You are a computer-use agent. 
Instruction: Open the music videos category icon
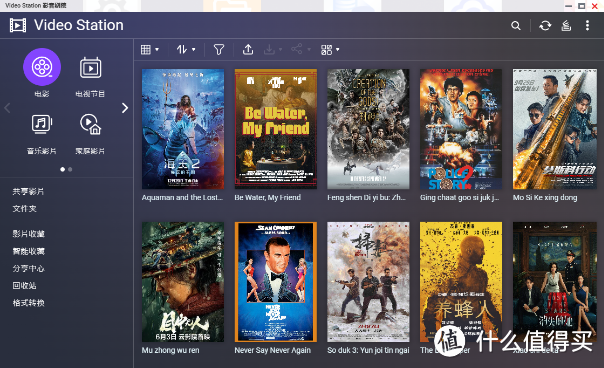point(42,124)
